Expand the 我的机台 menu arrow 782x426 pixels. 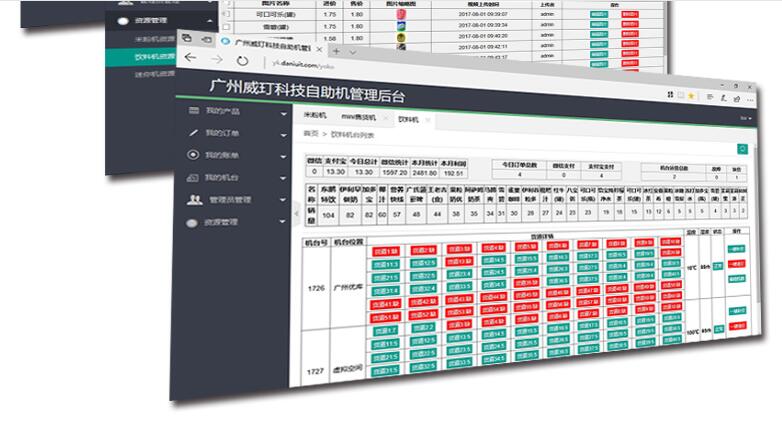tap(283, 178)
